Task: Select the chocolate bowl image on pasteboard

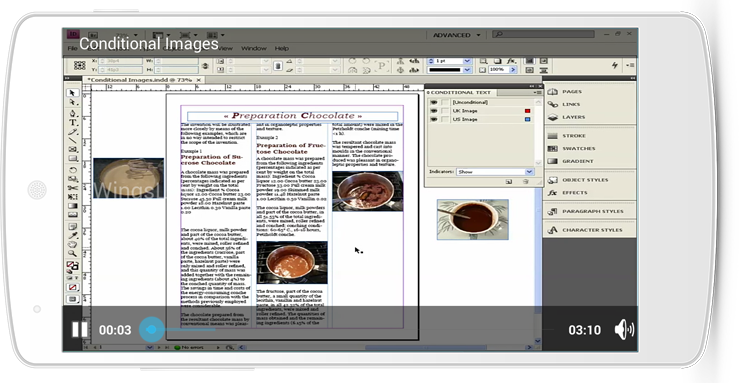Action: click(473, 220)
